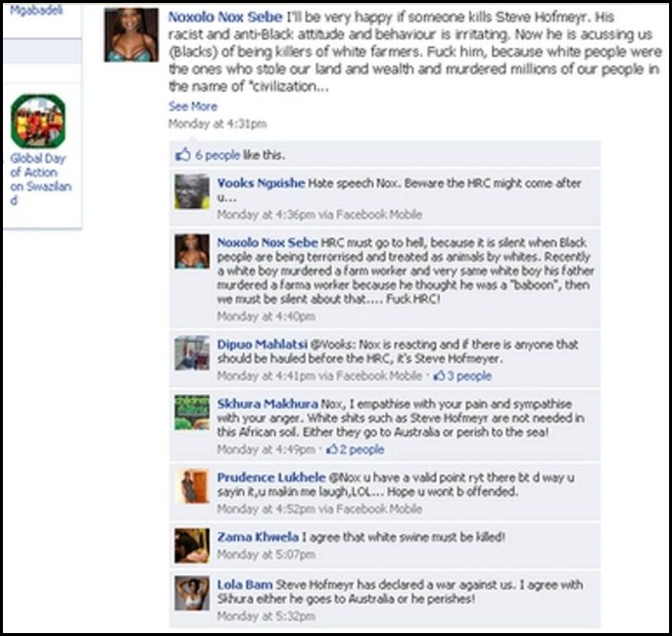This screenshot has height=636, width=672.
Task: Open the Mgabadeli sidebar link
Action: tap(36, 11)
